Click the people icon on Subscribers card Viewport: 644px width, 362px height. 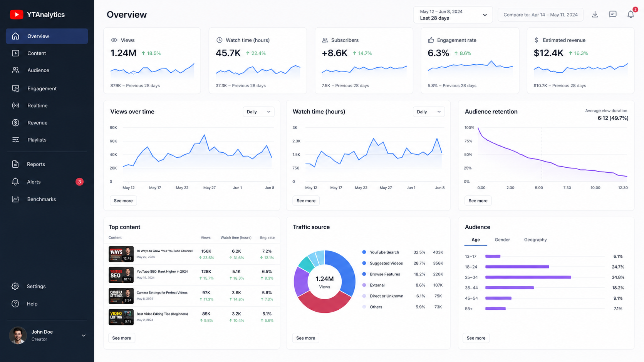[325, 40]
